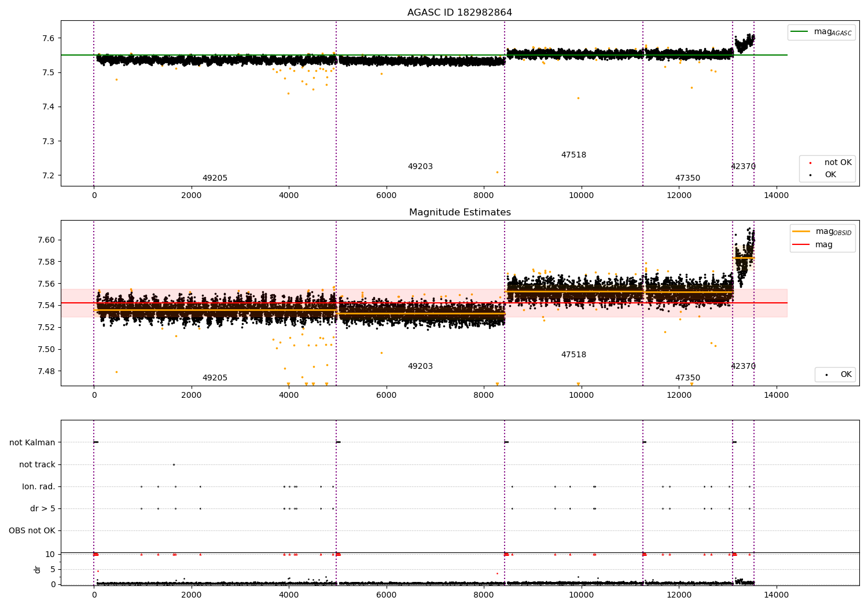868x608 pixels.
Task: Select the green mag AGASC legend entry
Action: 821,32
